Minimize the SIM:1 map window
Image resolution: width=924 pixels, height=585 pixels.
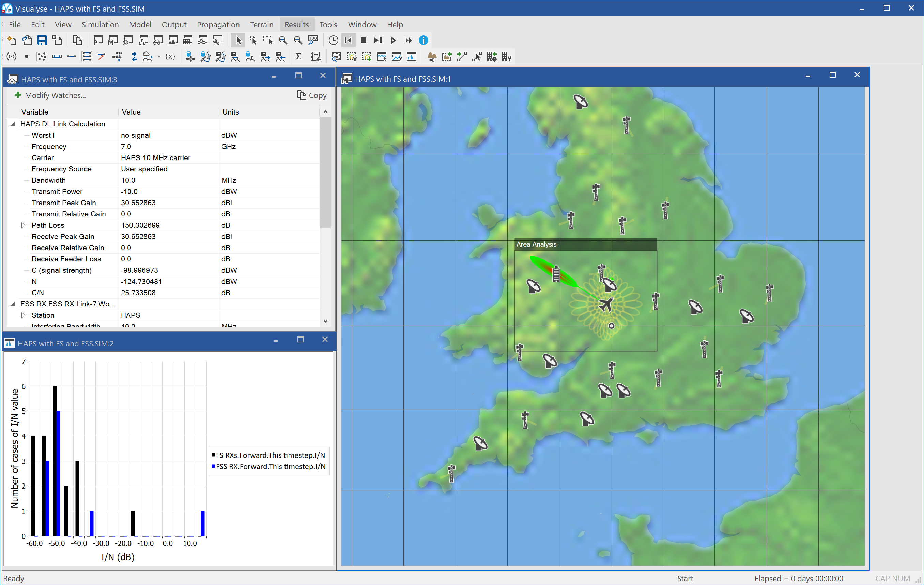coord(808,75)
